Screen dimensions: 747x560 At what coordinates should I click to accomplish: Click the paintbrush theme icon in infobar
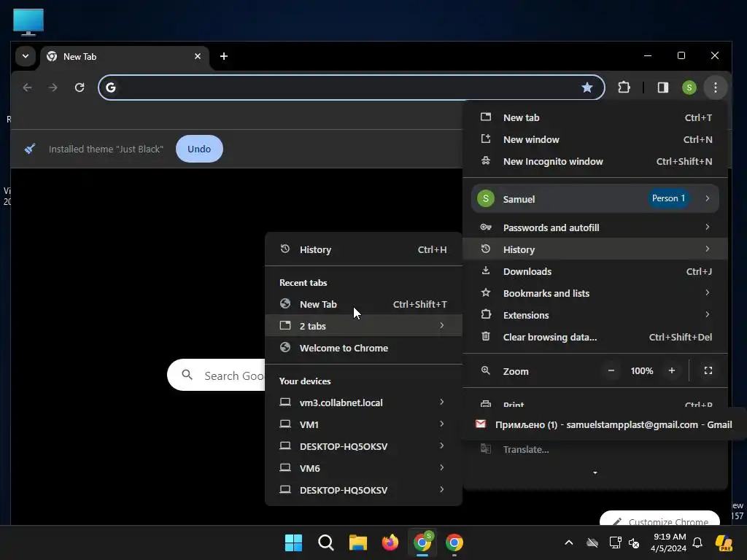point(30,149)
